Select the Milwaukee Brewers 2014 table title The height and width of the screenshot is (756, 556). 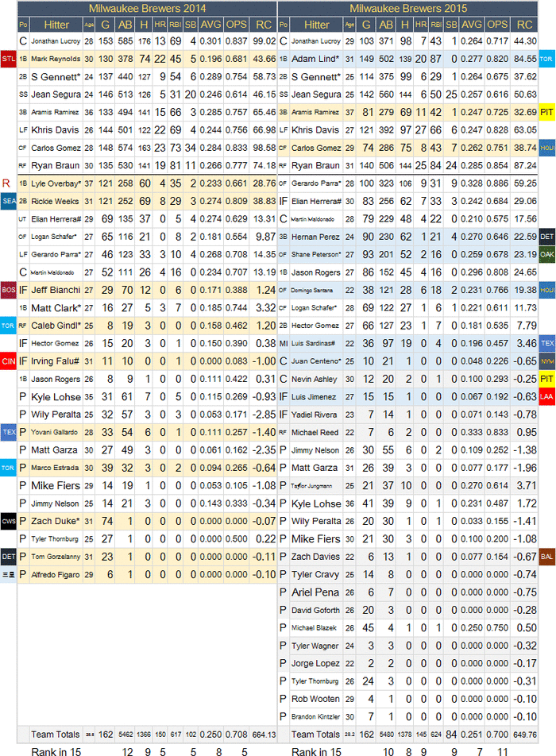[x=147, y=9]
